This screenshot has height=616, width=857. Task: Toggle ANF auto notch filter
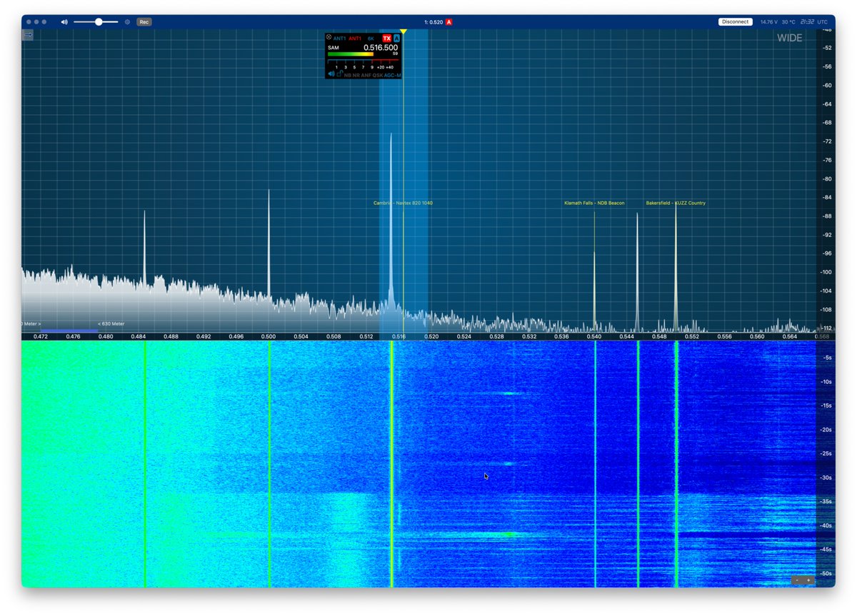(x=366, y=75)
